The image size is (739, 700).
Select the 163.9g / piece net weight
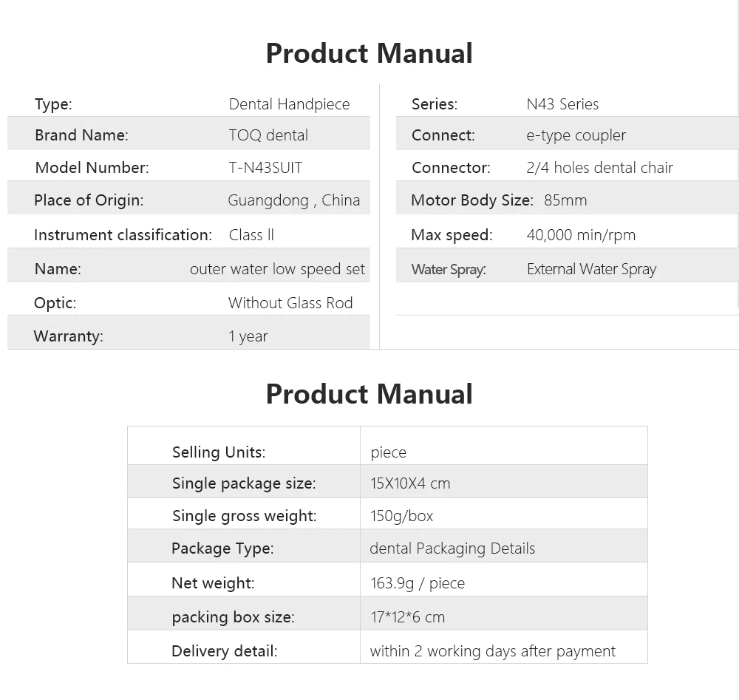(418, 583)
